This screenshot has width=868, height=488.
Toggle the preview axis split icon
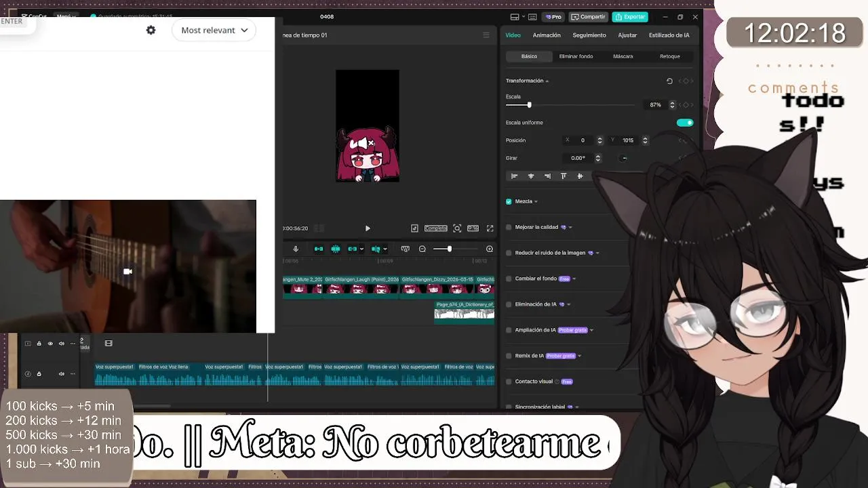click(x=376, y=249)
